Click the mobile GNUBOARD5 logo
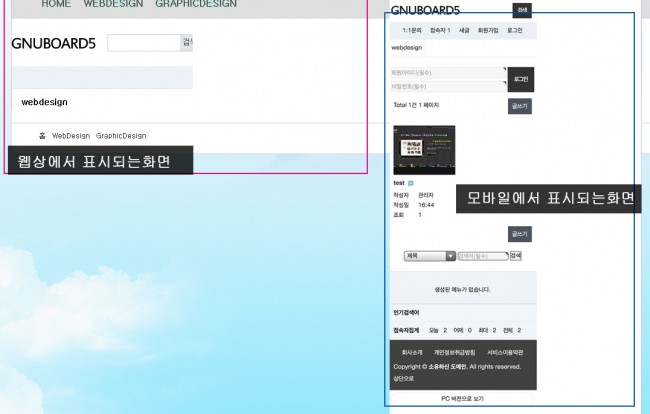 point(425,10)
